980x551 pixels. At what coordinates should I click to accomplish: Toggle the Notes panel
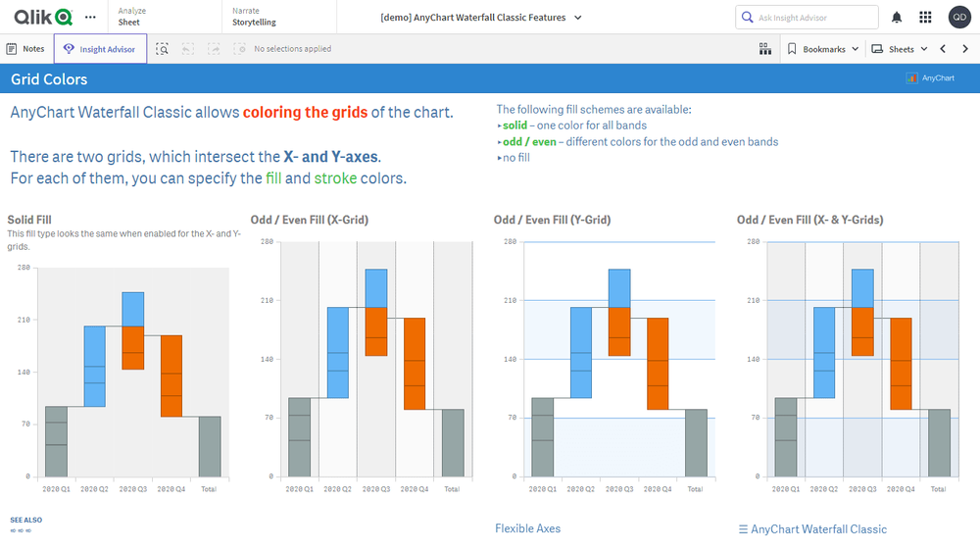pos(26,49)
